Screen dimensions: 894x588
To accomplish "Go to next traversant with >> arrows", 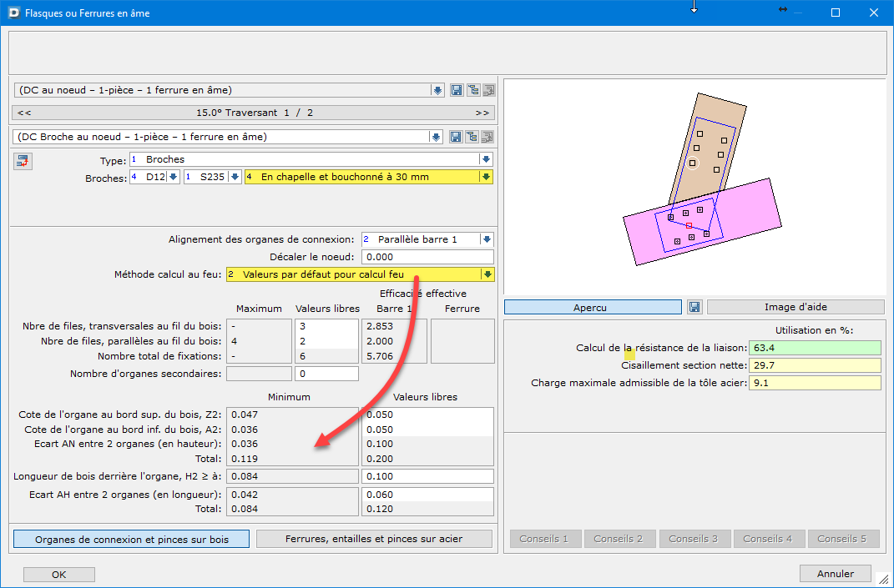I will tap(482, 113).
